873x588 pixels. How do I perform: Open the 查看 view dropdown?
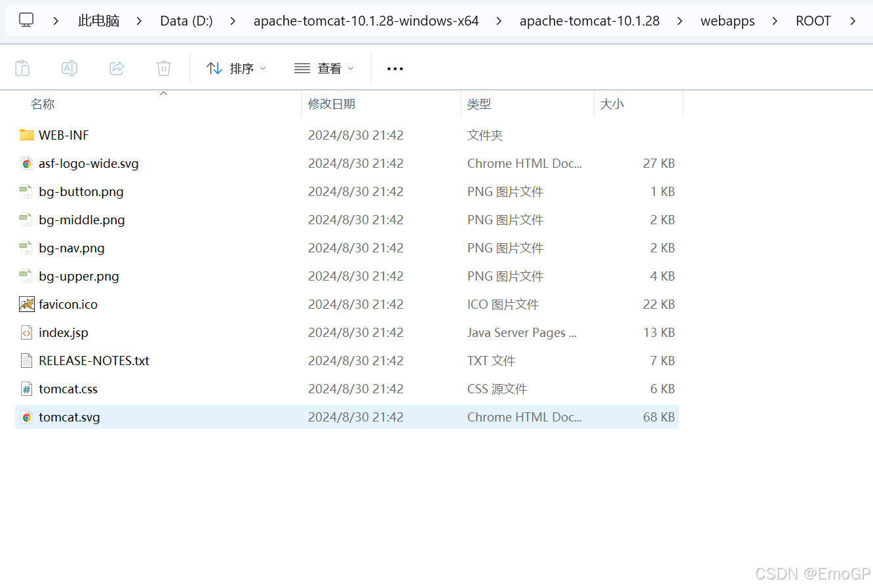point(324,68)
